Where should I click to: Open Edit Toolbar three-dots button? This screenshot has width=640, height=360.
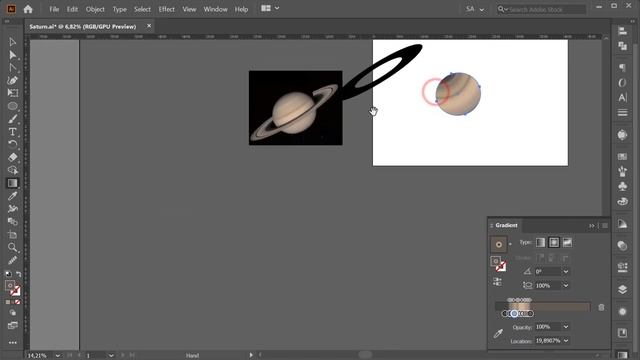click(x=12, y=342)
